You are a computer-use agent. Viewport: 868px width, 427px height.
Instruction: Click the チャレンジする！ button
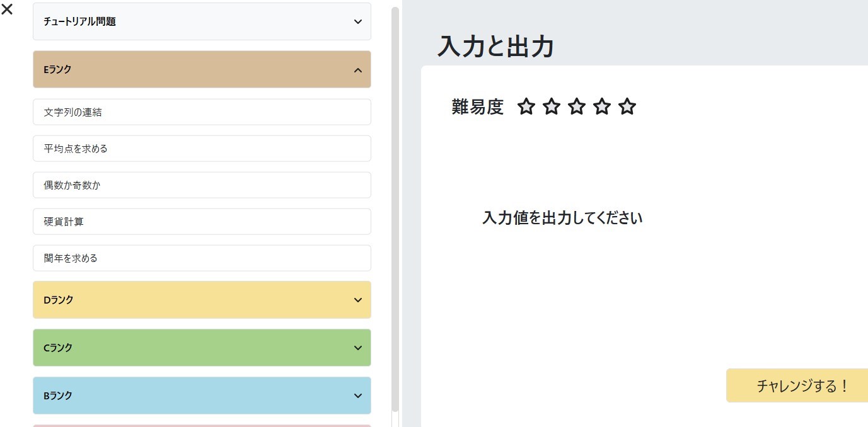click(x=797, y=385)
